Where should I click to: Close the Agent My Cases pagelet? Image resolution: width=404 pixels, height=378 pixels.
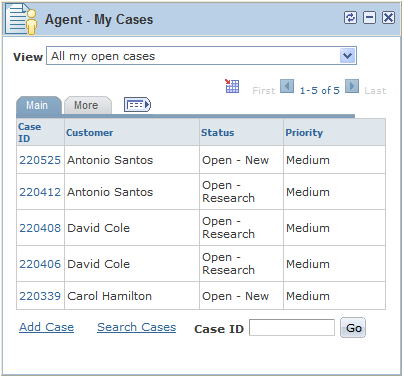pos(388,18)
